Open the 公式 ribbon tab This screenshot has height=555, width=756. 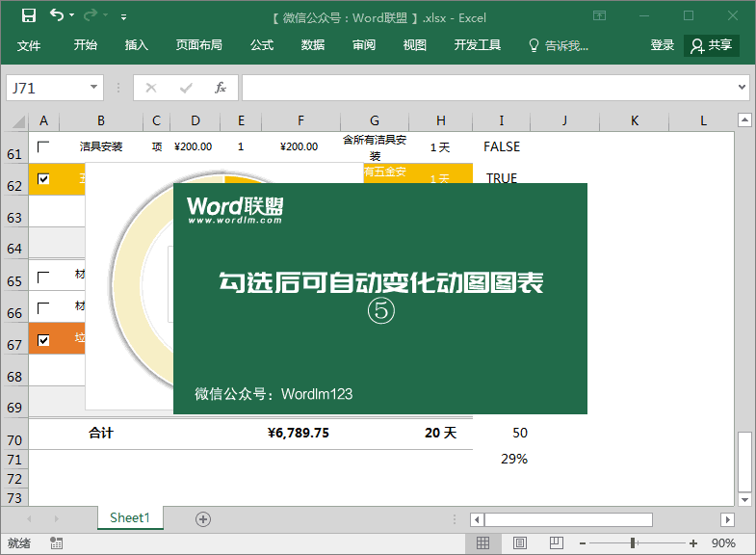[x=262, y=45]
